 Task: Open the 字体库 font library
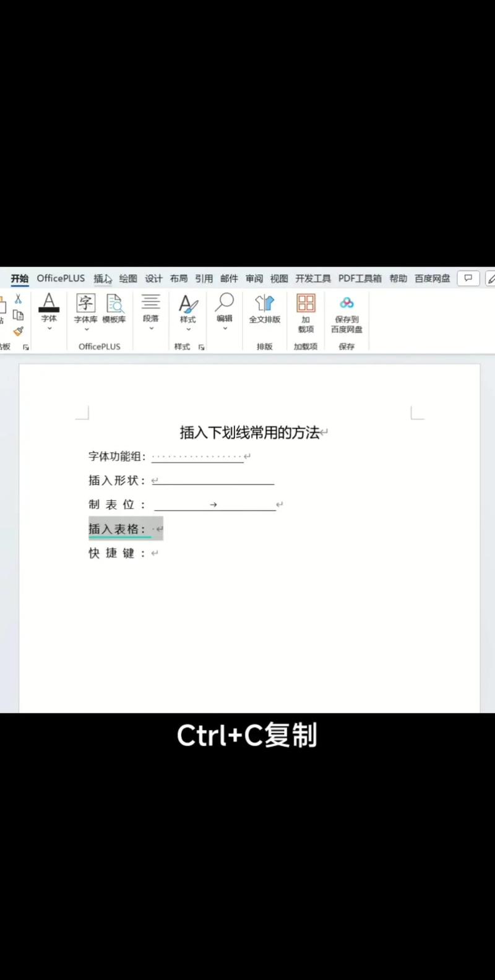(x=86, y=307)
